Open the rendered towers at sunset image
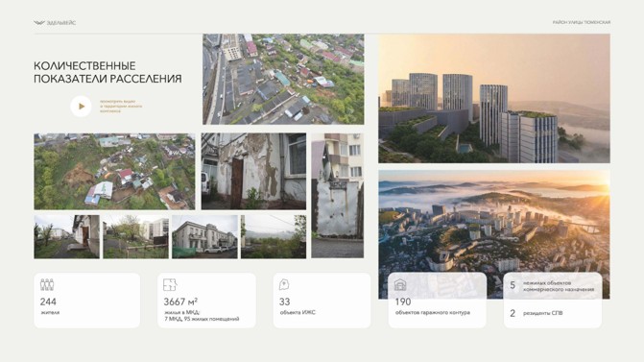 point(494,99)
